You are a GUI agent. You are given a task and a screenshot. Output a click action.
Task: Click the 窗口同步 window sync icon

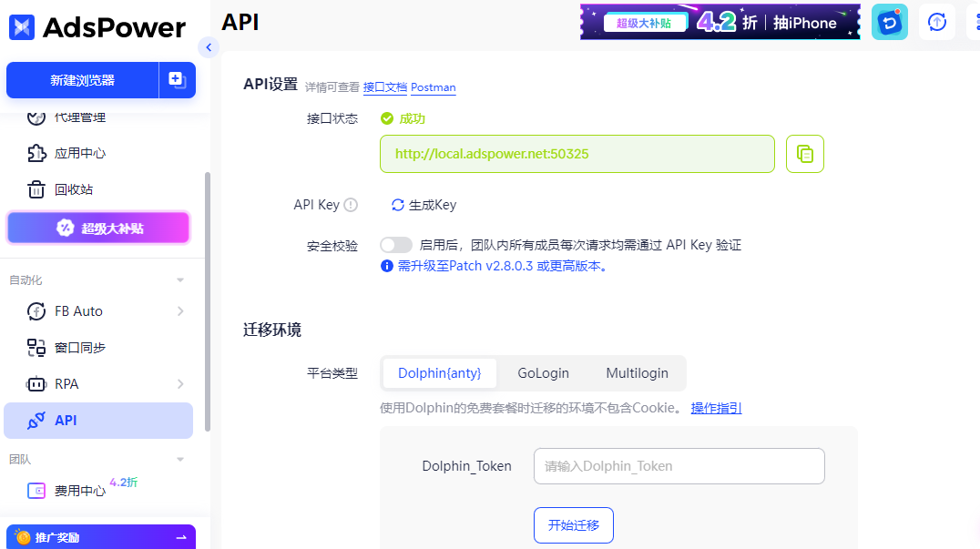point(36,347)
